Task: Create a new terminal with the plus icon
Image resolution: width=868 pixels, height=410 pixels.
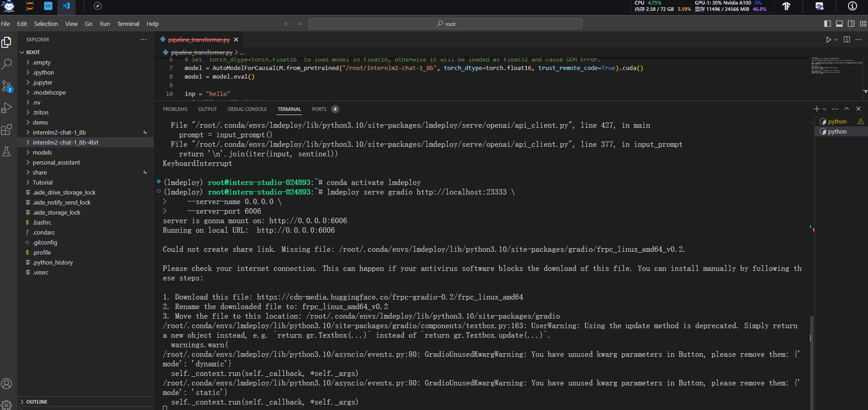Action: 817,109
